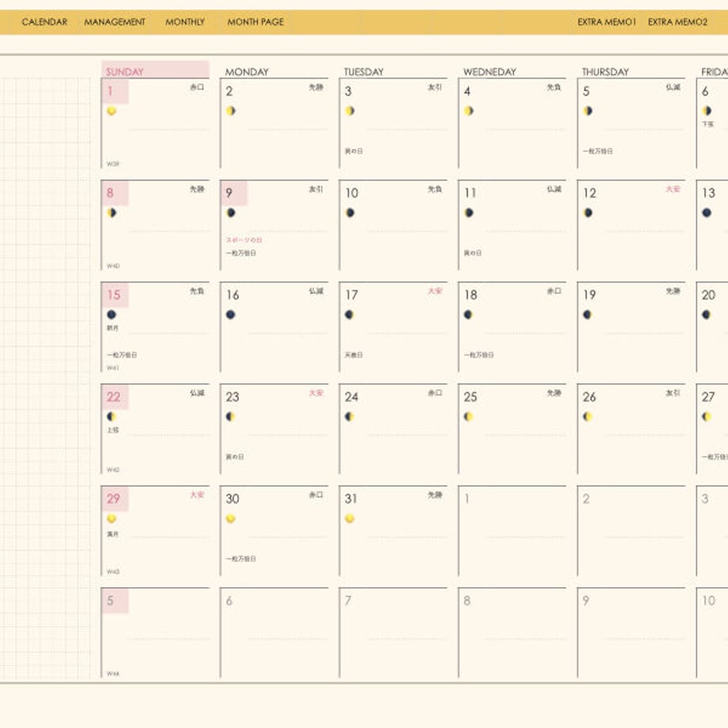The image size is (728, 728).
Task: Open the CALENDAR tab
Action: pyautogui.click(x=44, y=22)
